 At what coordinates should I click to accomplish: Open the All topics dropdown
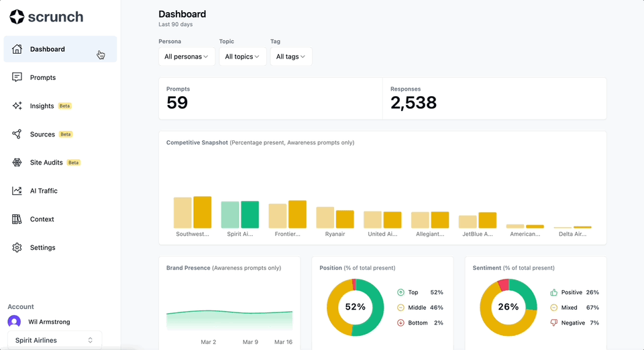[x=242, y=56]
